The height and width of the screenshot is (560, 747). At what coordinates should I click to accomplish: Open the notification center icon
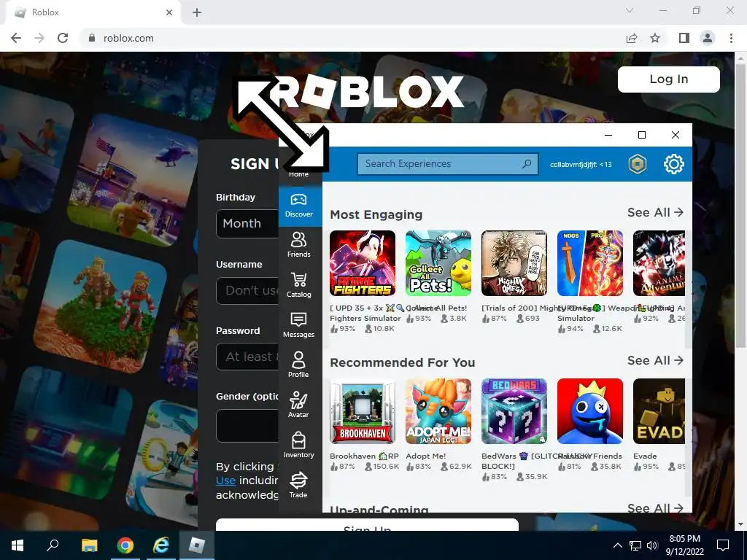pos(723,545)
